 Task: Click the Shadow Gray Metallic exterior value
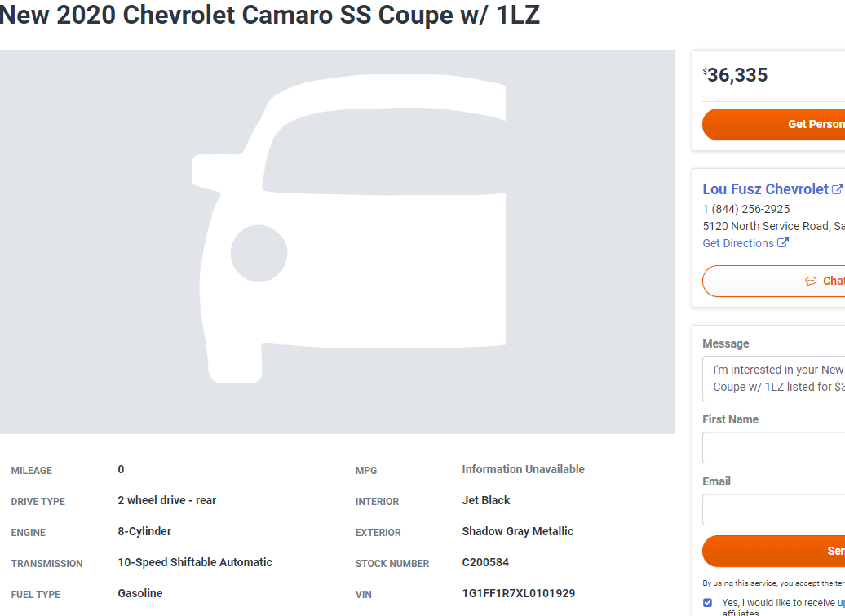(x=517, y=531)
